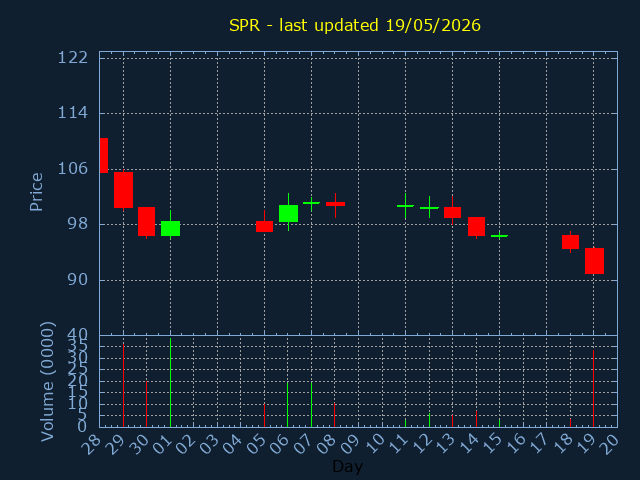The width and height of the screenshot is (640, 480).
Task: Click the price tick label 106
Action: click(73, 168)
